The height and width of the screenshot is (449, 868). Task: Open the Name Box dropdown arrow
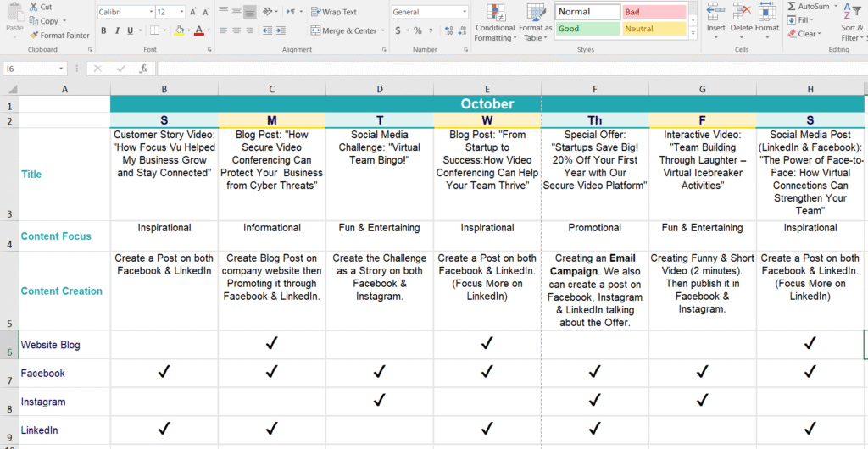coord(61,69)
